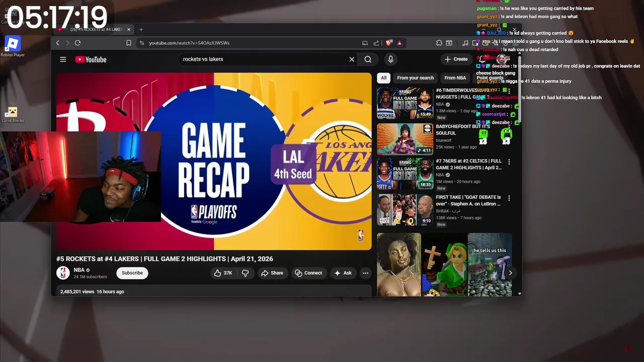Open the Brave Rewards triangle icon

tap(399, 43)
